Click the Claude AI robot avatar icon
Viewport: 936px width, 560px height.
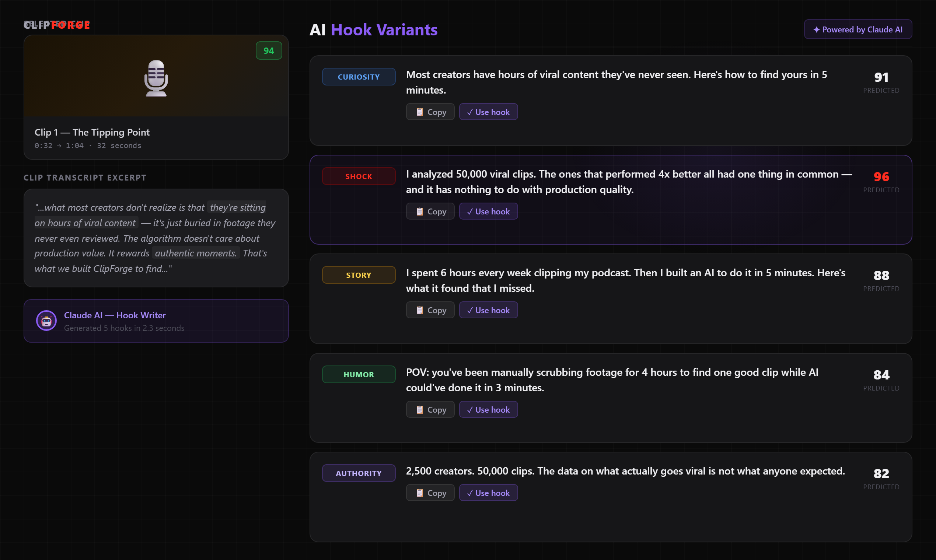point(46,321)
